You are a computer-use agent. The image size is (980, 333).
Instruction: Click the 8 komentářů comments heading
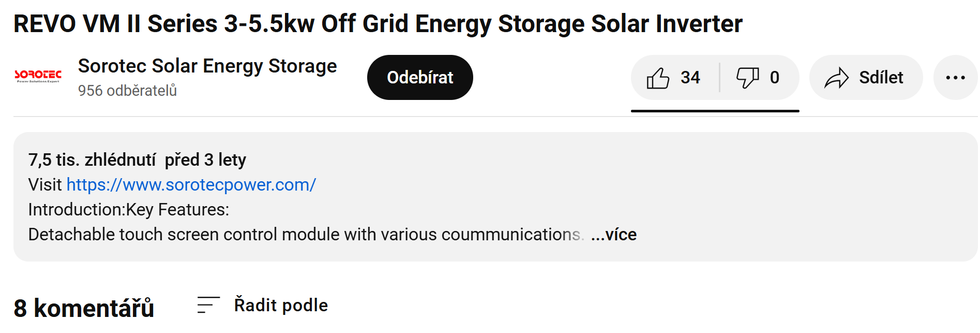point(84,308)
